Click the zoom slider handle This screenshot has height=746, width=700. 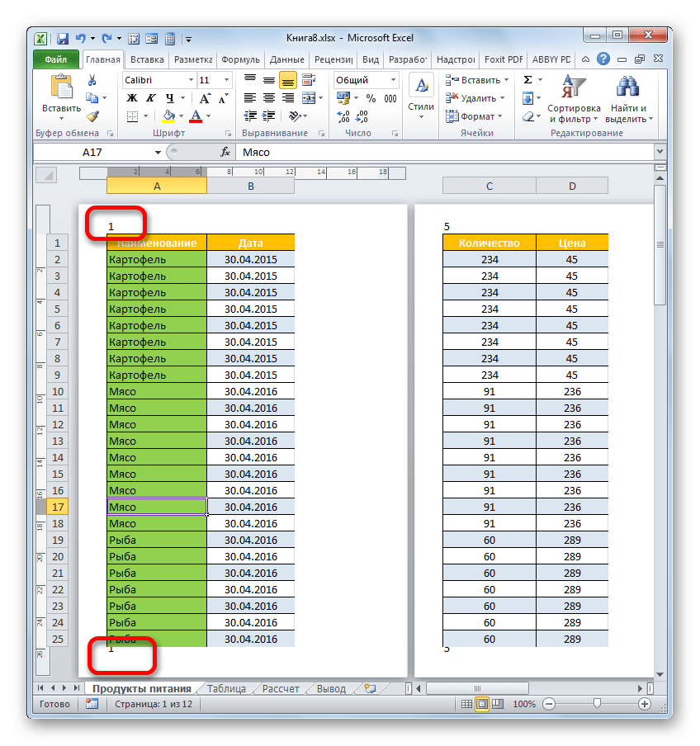(x=597, y=704)
